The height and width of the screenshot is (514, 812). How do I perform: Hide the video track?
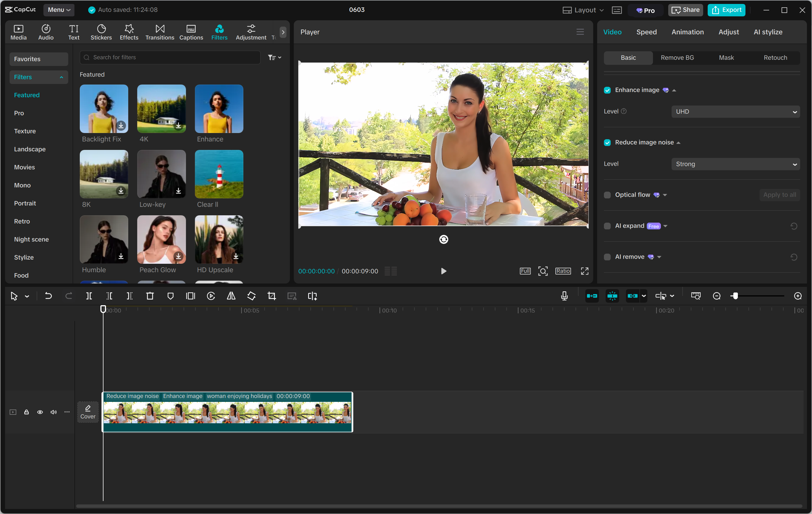[x=40, y=412]
